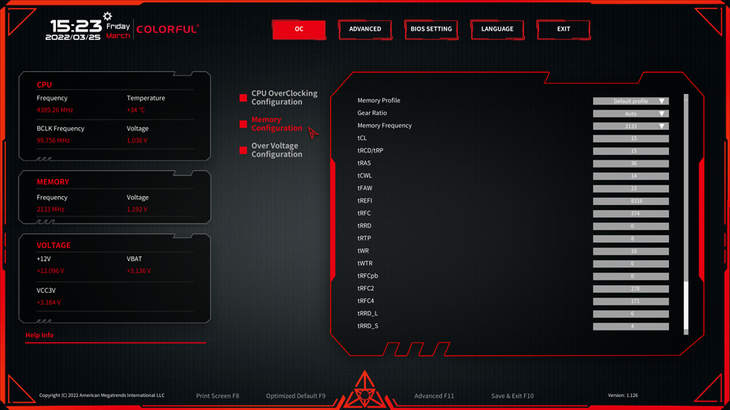
Task: Click the COLORFUL brand logo
Action: (167, 29)
